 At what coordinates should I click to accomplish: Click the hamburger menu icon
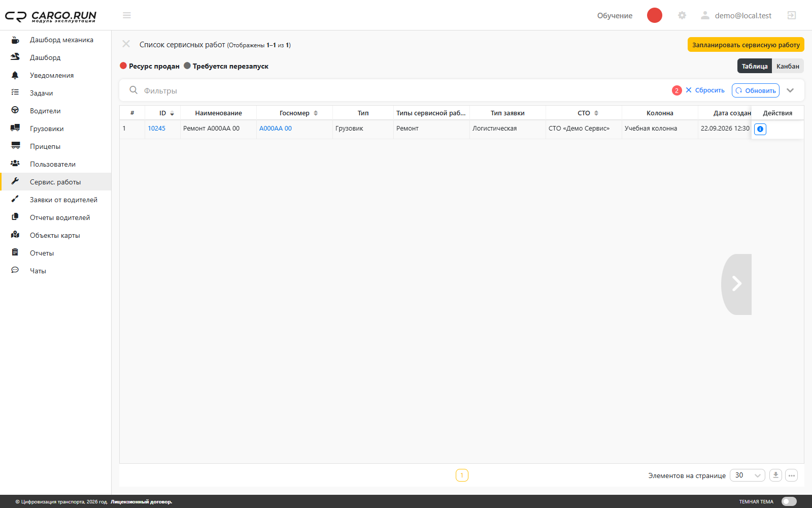click(x=127, y=15)
